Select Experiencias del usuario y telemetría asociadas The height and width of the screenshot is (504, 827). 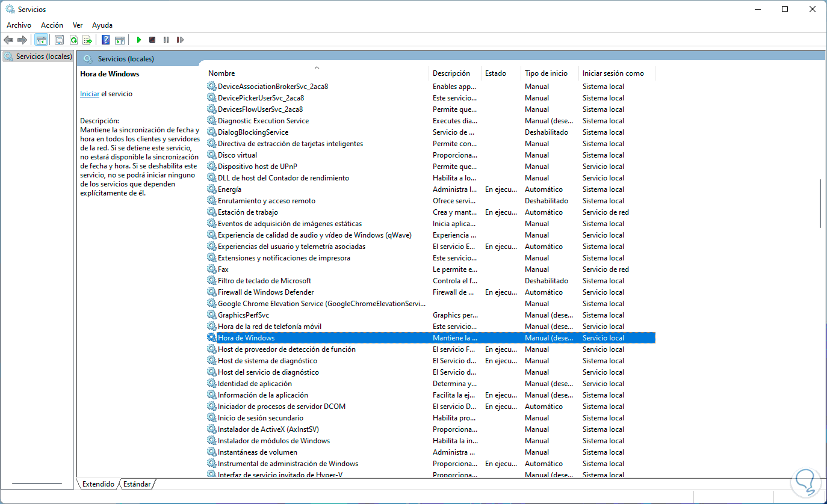coord(430,247)
